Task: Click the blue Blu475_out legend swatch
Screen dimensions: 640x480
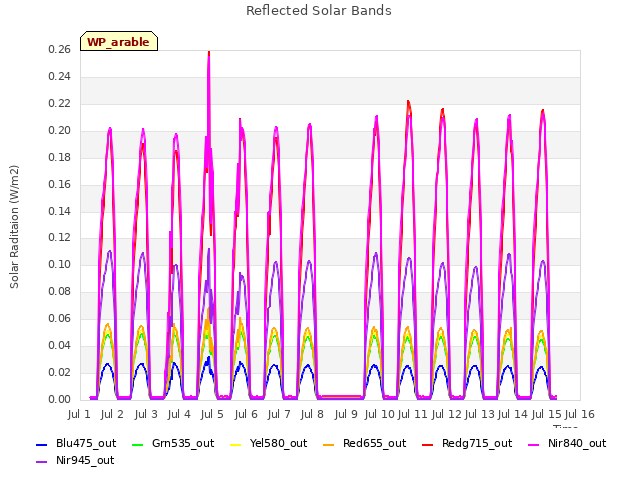Action: pyautogui.click(x=42, y=444)
